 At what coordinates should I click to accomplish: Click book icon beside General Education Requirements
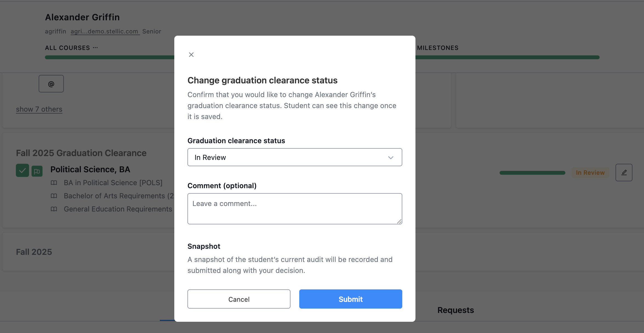coord(54,209)
